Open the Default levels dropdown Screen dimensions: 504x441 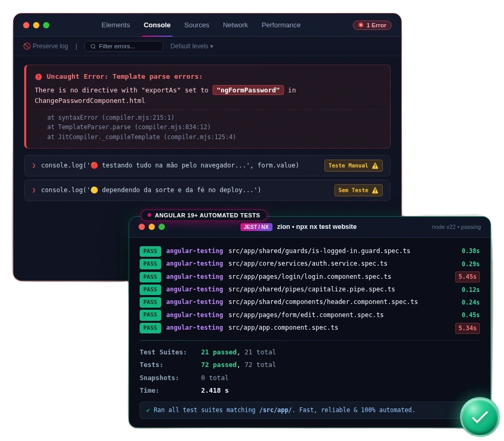tap(192, 46)
